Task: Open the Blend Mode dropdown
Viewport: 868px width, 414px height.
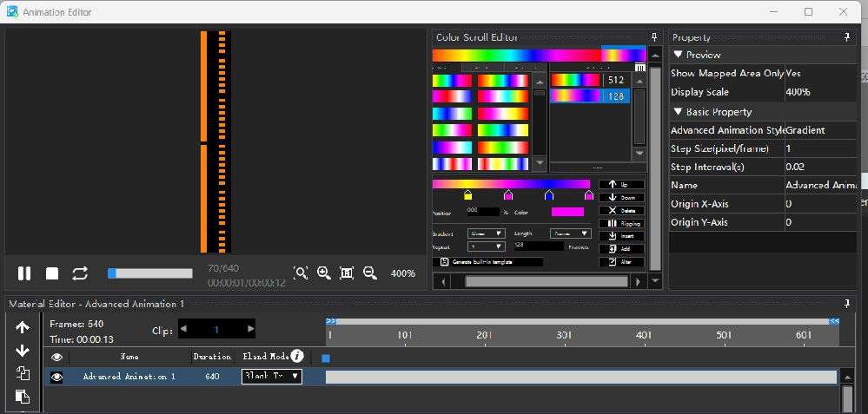Action: [x=272, y=377]
